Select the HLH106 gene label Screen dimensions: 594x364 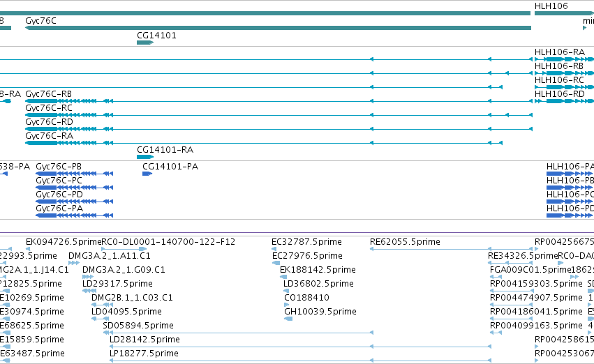click(x=551, y=6)
